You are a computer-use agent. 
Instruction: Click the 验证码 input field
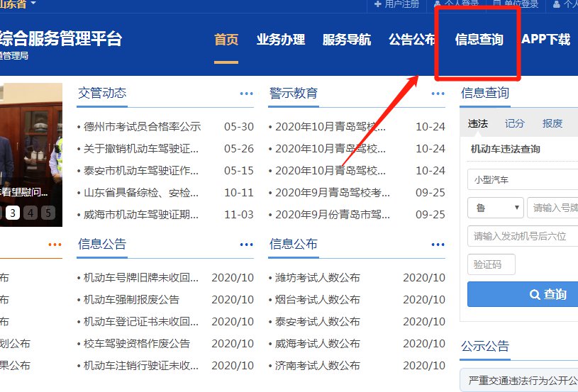tap(491, 264)
